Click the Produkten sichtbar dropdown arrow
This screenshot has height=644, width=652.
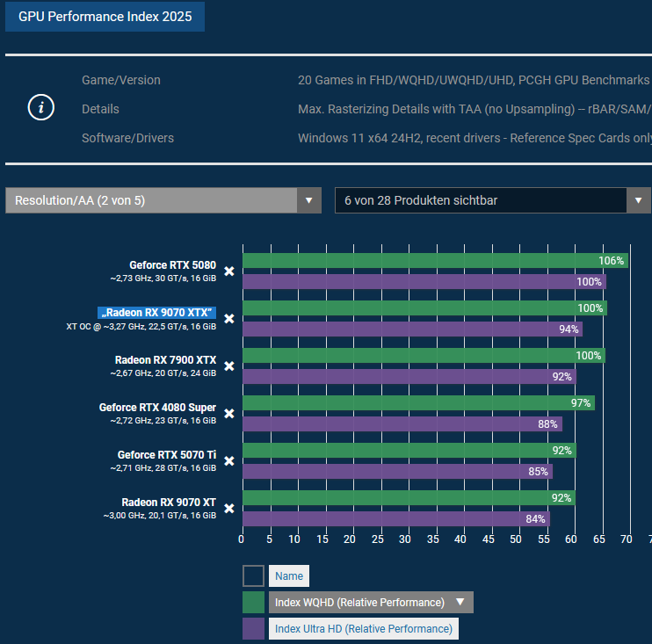638,200
